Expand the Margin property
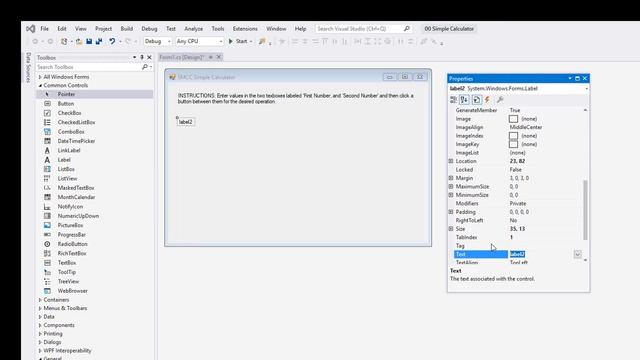640x360 pixels. coord(451,178)
